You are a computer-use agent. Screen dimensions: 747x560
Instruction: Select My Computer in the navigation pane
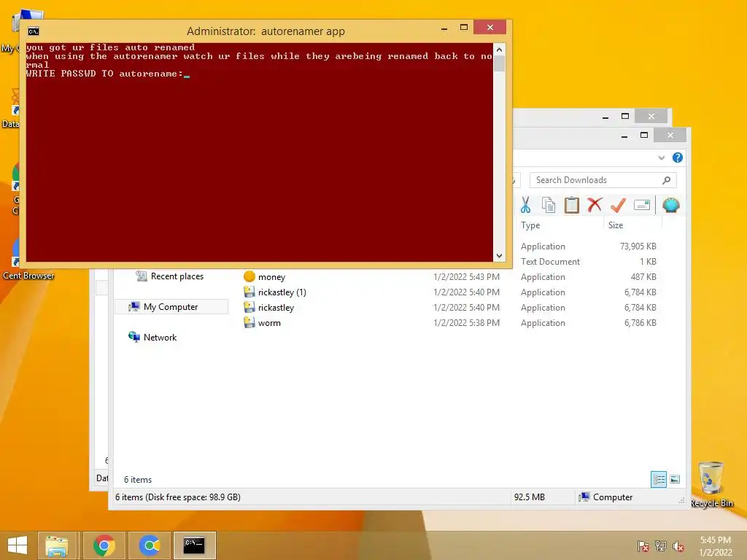[x=171, y=307]
